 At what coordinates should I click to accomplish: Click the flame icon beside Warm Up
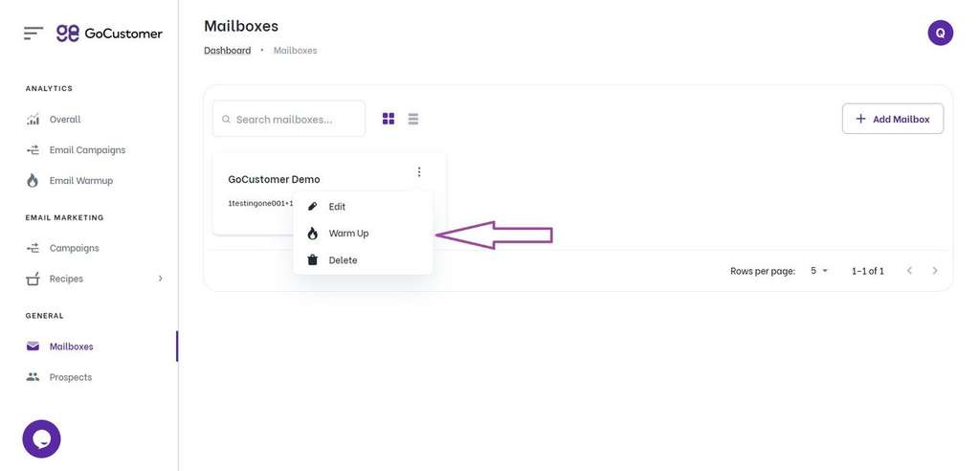click(x=313, y=234)
